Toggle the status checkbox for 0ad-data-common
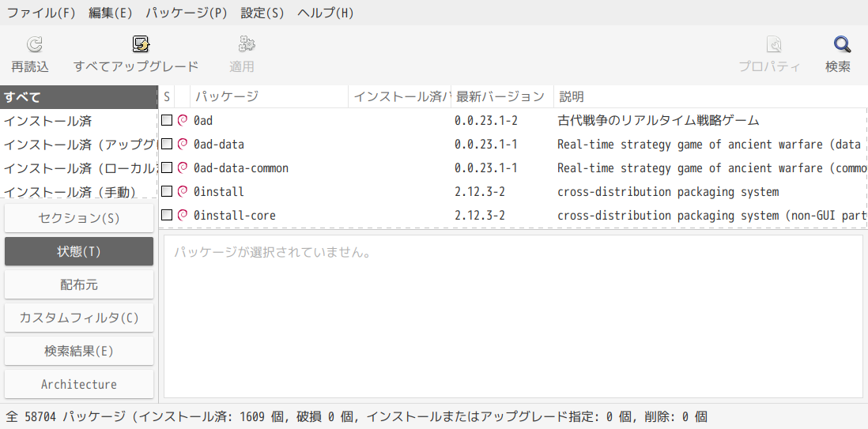The width and height of the screenshot is (868, 429). point(167,167)
